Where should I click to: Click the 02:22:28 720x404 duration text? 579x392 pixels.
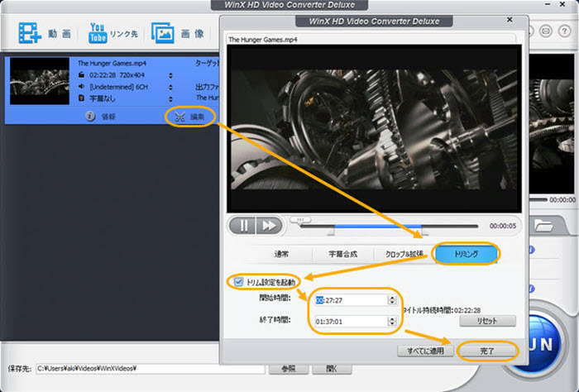click(x=117, y=75)
